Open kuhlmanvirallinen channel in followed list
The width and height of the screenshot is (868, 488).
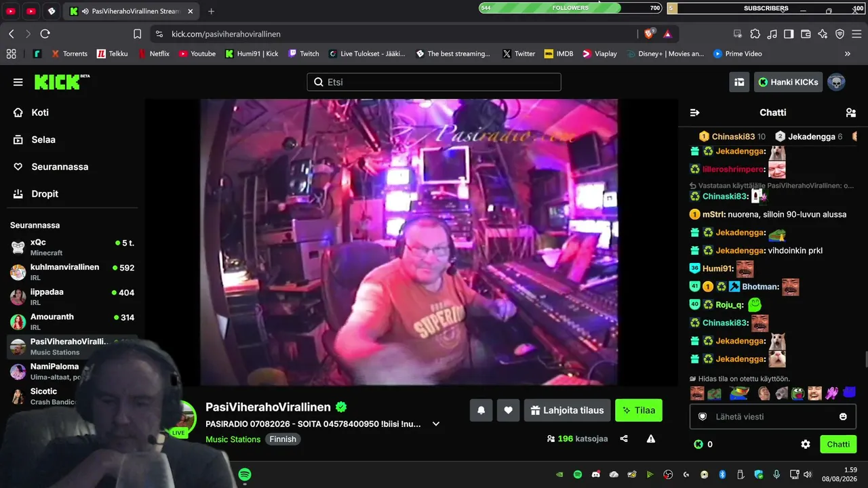coord(73,272)
